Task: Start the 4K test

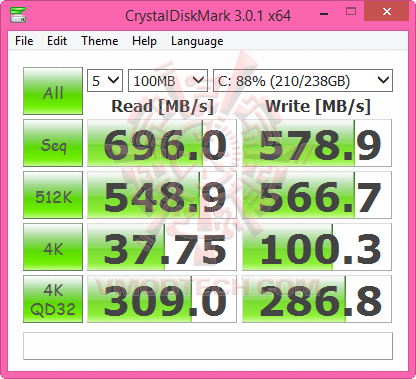Action: pos(53,247)
